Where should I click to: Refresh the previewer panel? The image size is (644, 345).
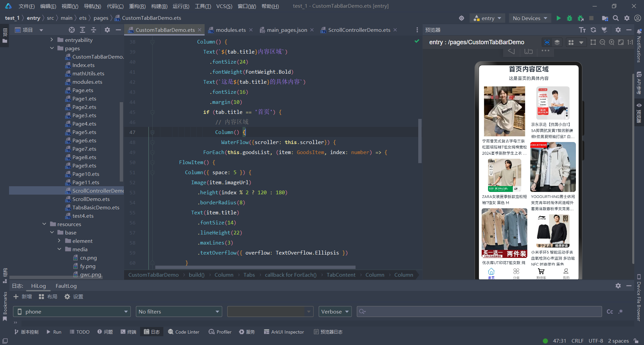(x=593, y=30)
